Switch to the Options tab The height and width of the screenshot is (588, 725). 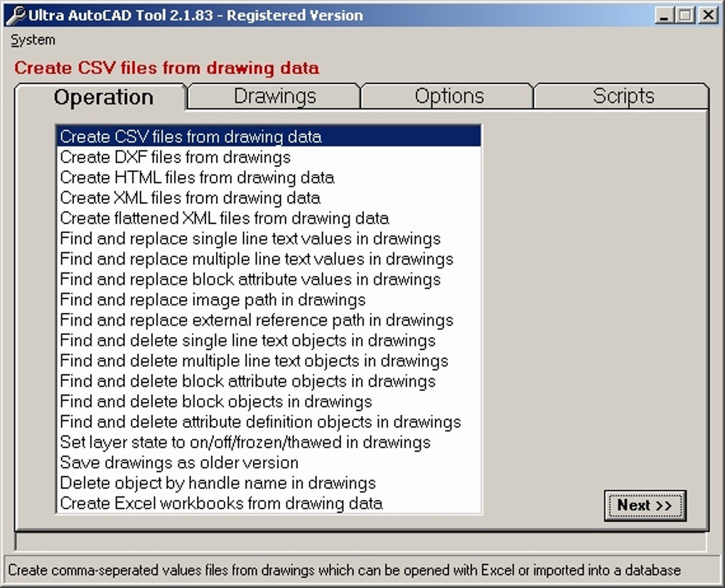pos(449,96)
